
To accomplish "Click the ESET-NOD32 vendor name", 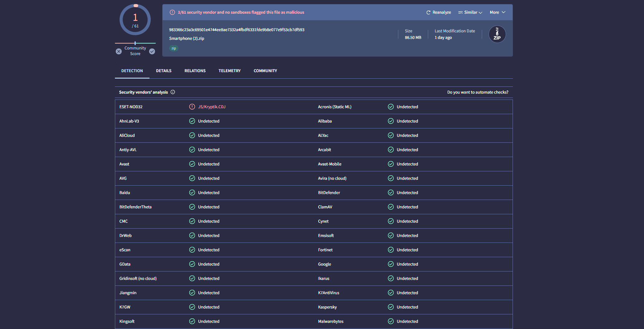I will [131, 107].
